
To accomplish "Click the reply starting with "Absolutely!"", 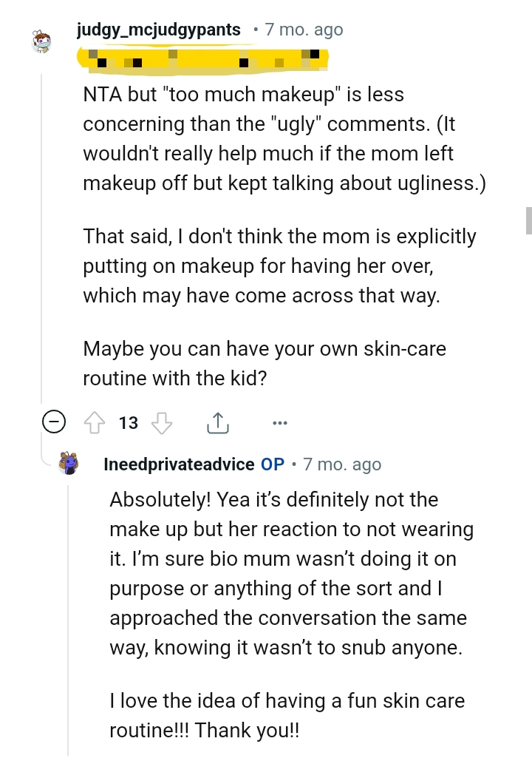I will coord(291,573).
